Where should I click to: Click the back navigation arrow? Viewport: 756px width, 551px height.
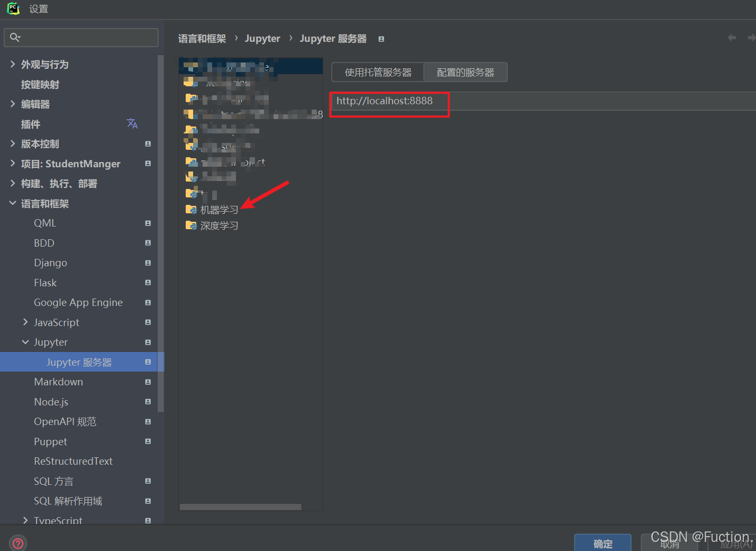pos(732,38)
